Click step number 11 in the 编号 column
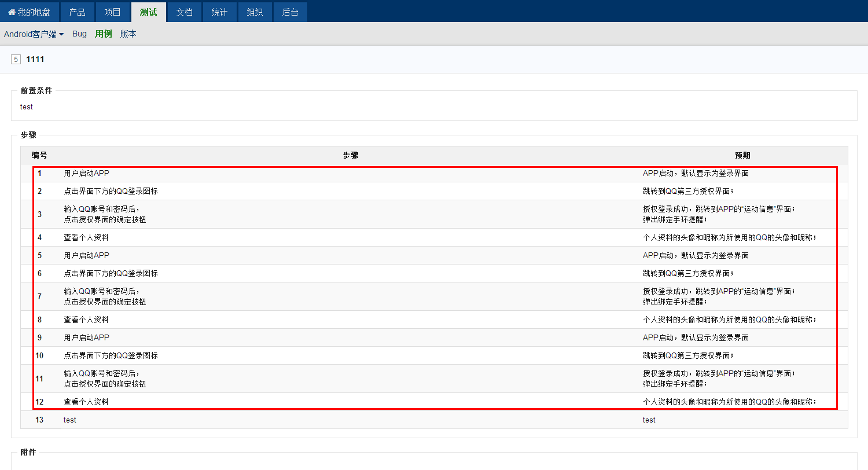Viewport: 868px width, 470px height. (x=39, y=379)
